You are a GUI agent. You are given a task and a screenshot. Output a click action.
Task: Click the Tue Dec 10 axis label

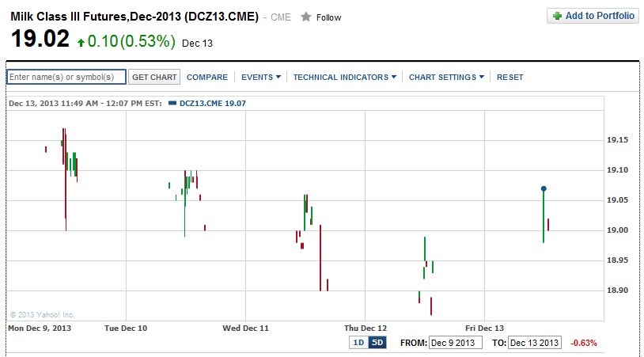coord(126,329)
